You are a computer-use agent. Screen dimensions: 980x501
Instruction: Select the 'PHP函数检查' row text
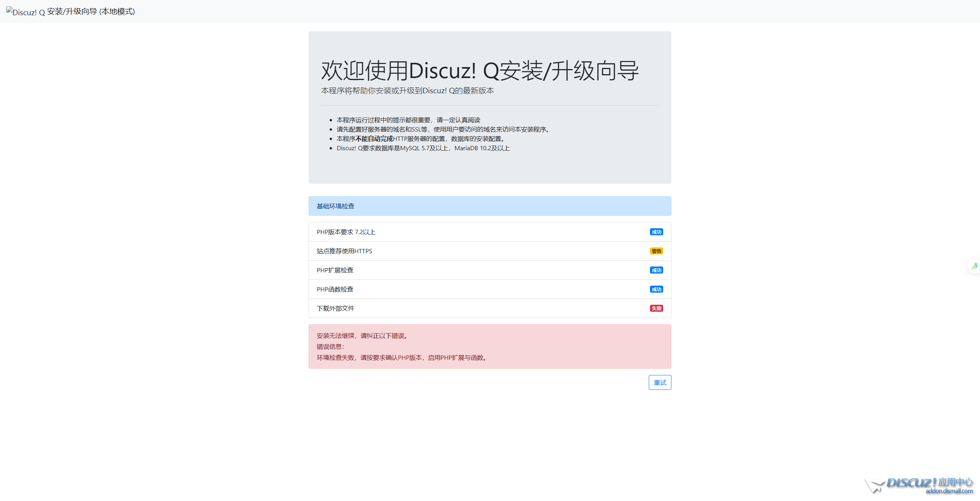tap(335, 290)
